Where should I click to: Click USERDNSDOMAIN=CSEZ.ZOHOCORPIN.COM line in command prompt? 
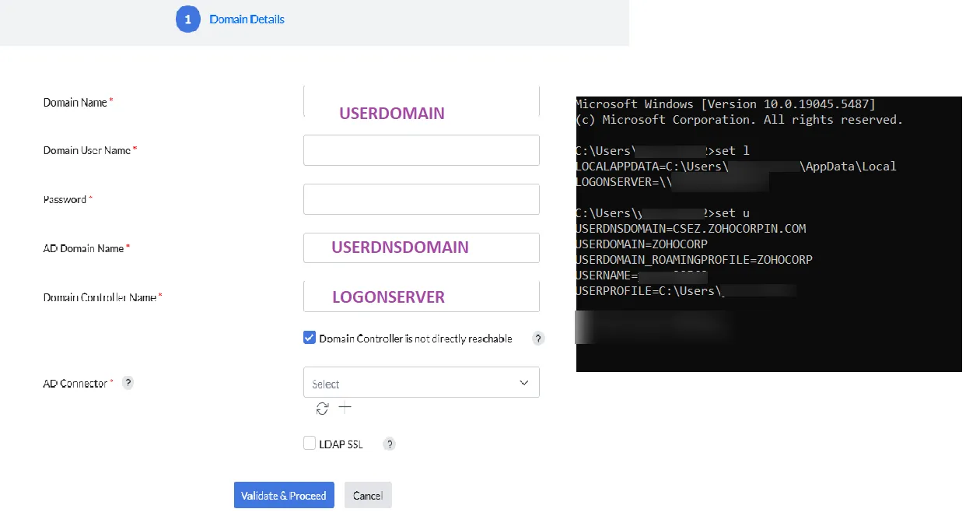pos(691,229)
